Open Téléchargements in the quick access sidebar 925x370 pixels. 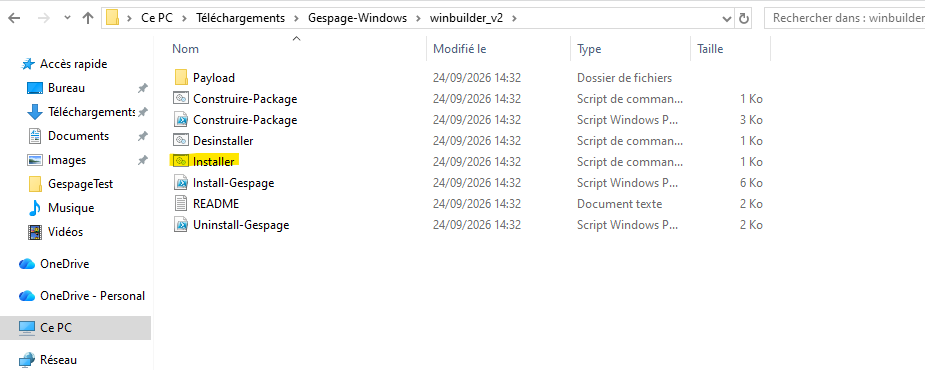tap(91, 112)
